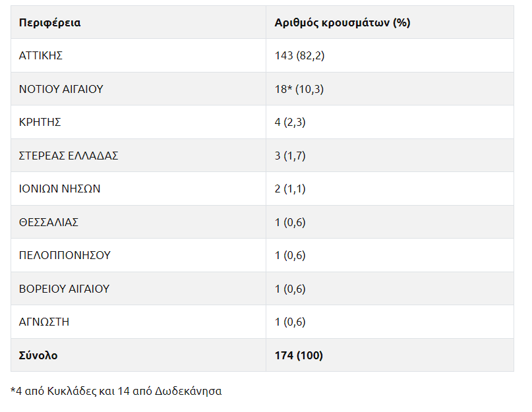Click the ΚΡΗΤΗΣ region cell
Image resolution: width=532 pixels, height=412 pixels.
point(40,122)
